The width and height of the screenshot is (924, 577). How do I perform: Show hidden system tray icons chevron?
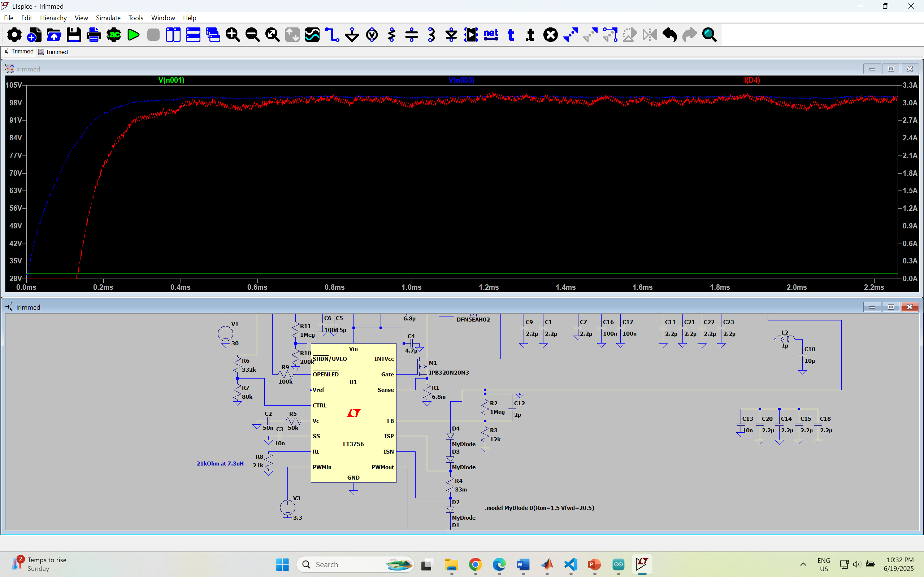[803, 564]
